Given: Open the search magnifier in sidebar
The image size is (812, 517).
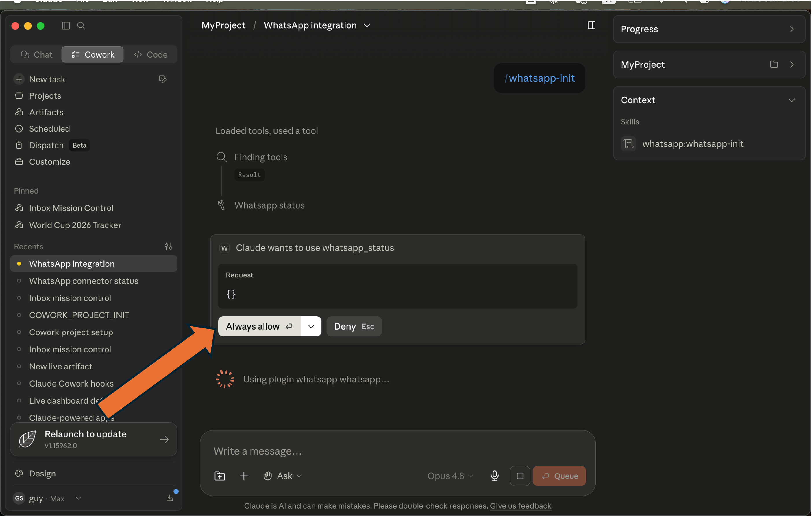Looking at the screenshot, I should (x=81, y=26).
